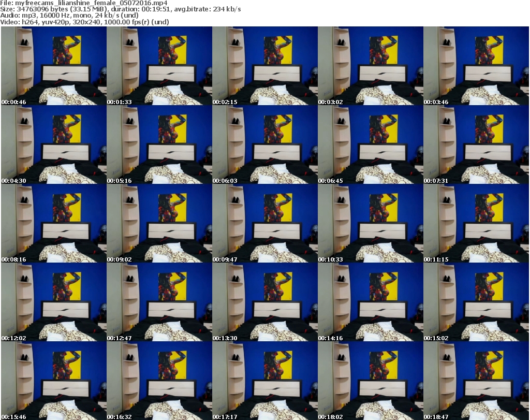
Task: Select the thumbnail frame at 00:12:47
Action: click(159, 302)
